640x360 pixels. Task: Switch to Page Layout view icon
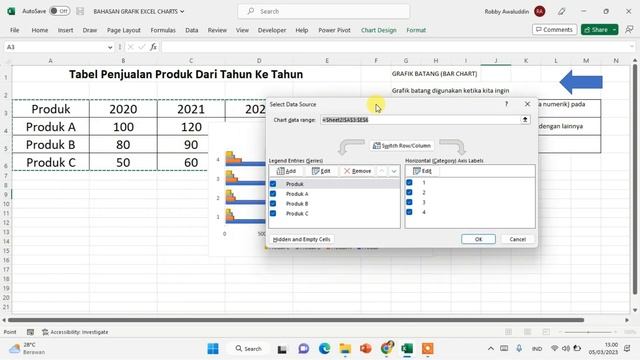pos(527,332)
